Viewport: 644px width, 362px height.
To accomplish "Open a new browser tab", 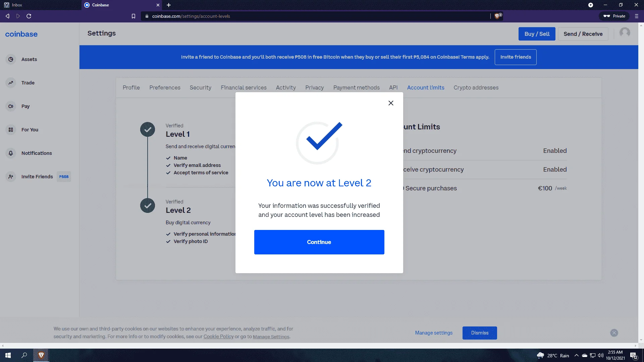I will click(169, 5).
